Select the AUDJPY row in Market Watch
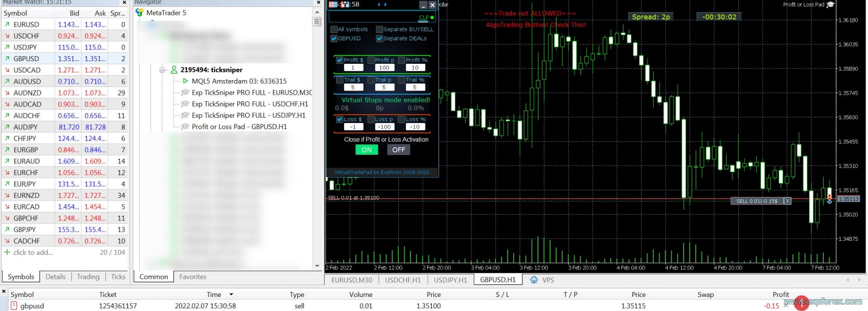 point(65,127)
